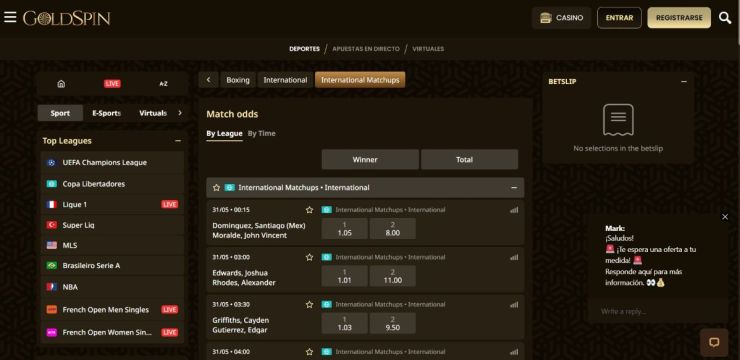
Task: Switch to the E-Sports tab
Action: tap(107, 113)
